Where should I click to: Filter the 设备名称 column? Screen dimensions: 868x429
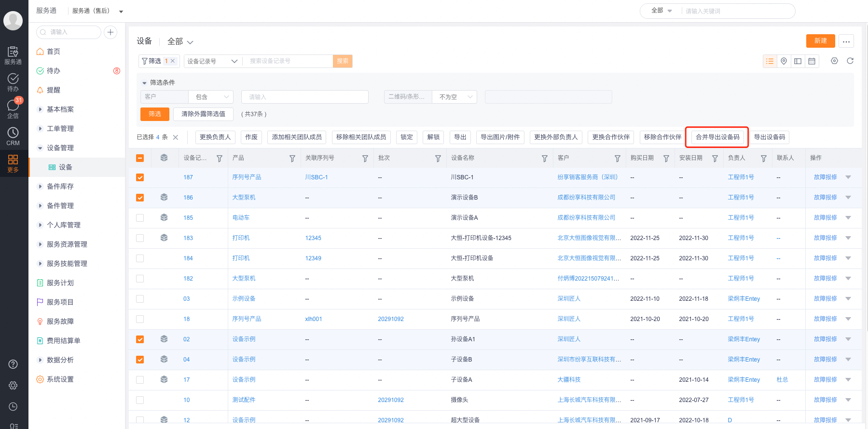(x=545, y=159)
